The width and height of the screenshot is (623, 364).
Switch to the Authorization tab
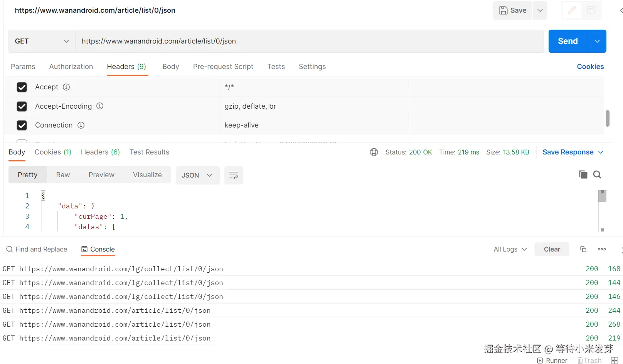pyautogui.click(x=71, y=67)
